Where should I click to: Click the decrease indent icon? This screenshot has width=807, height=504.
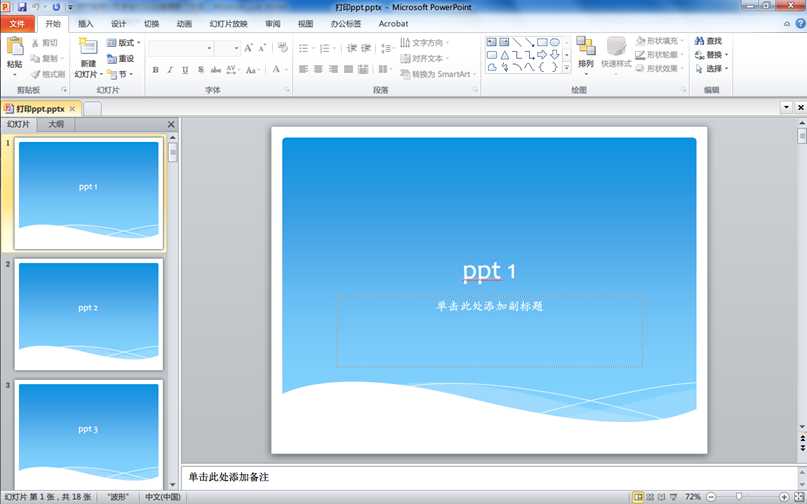click(x=352, y=48)
